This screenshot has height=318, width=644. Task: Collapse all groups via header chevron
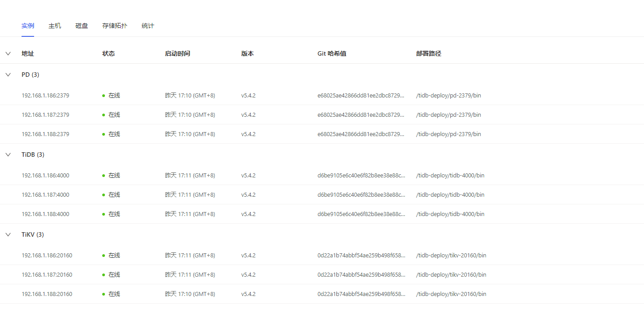[x=8, y=53]
